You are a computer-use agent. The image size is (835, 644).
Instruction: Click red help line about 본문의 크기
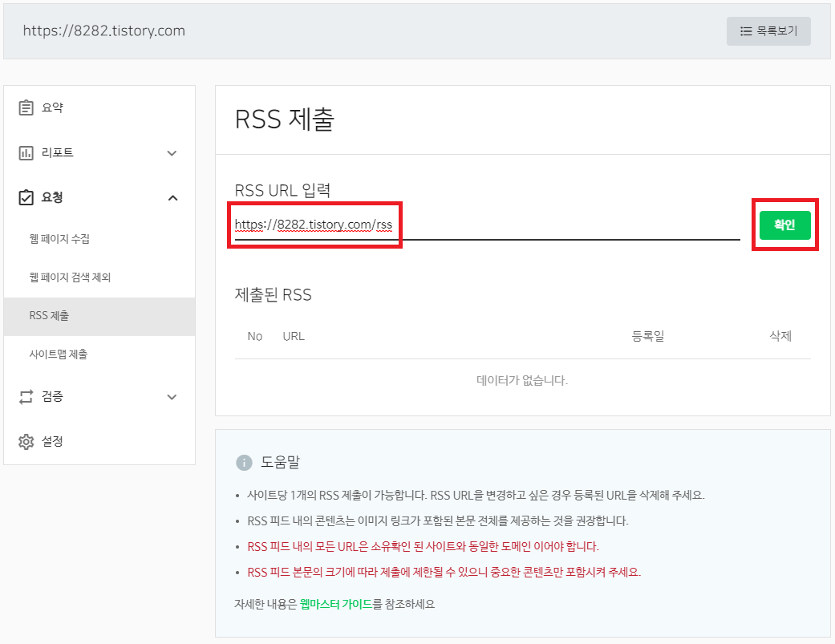pyautogui.click(x=444, y=572)
